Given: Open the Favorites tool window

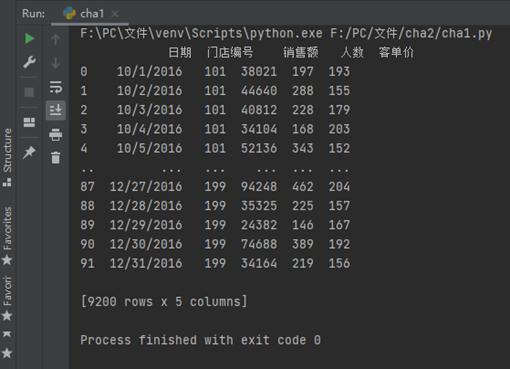Looking at the screenshot, I should click(7, 235).
